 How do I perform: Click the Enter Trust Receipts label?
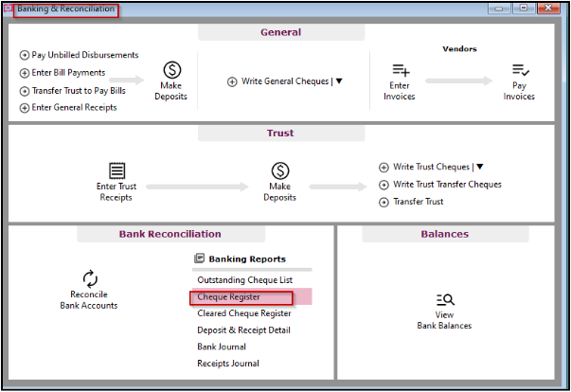116,192
